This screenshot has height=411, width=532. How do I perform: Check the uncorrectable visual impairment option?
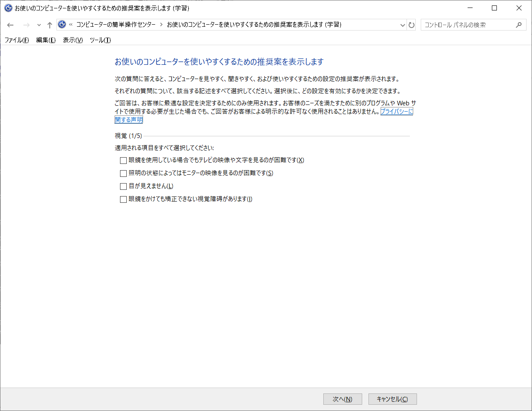click(123, 199)
